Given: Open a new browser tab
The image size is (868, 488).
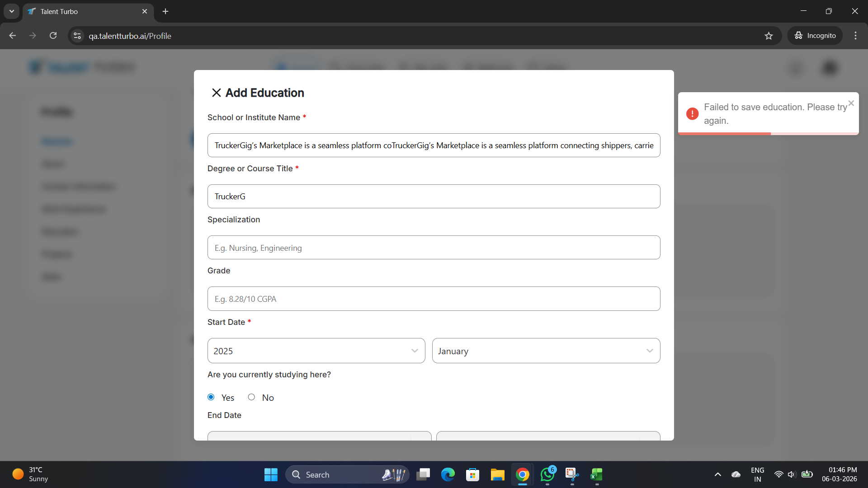Looking at the screenshot, I should tap(165, 11).
